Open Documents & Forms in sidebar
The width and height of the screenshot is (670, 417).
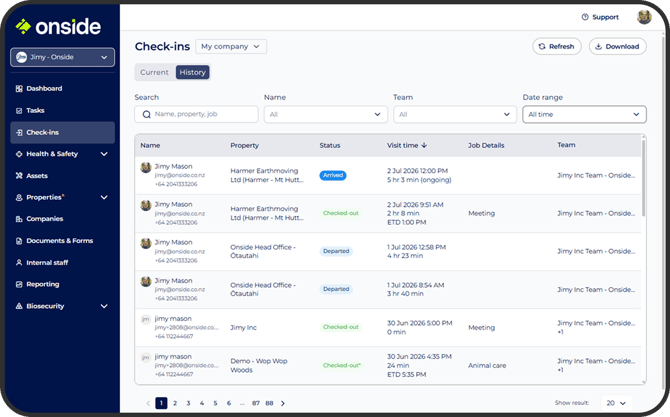pos(62,241)
